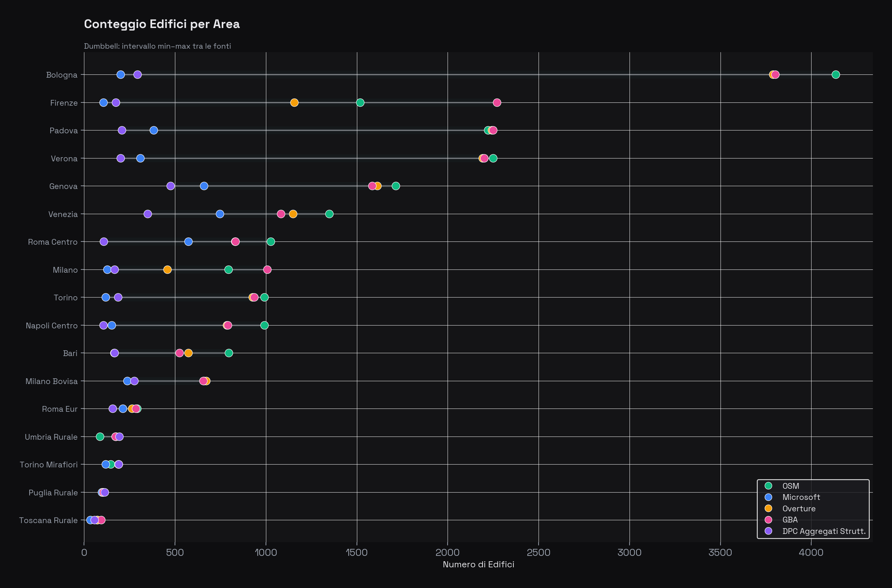892x588 pixels.
Task: Hide the DPC Aggregati Strutt. series via legend
Action: pos(823,531)
